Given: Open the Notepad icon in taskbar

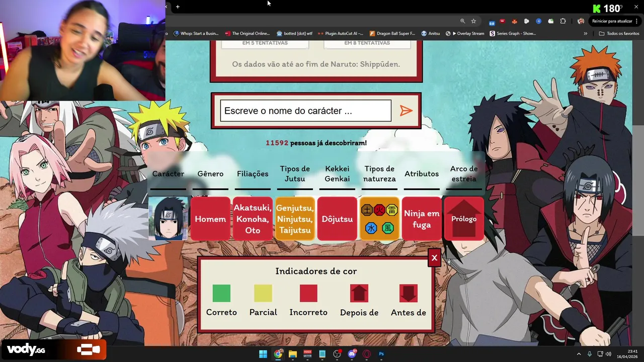Looking at the screenshot, I should (x=323, y=354).
